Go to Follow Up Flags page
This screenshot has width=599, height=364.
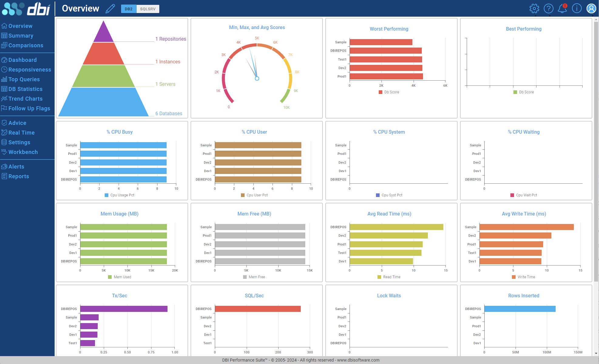[x=29, y=109]
